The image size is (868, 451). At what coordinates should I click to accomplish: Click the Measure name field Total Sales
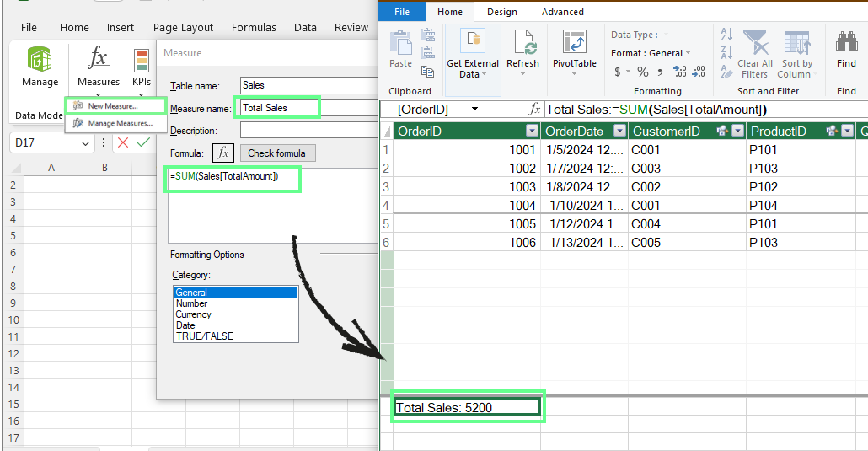tap(309, 108)
